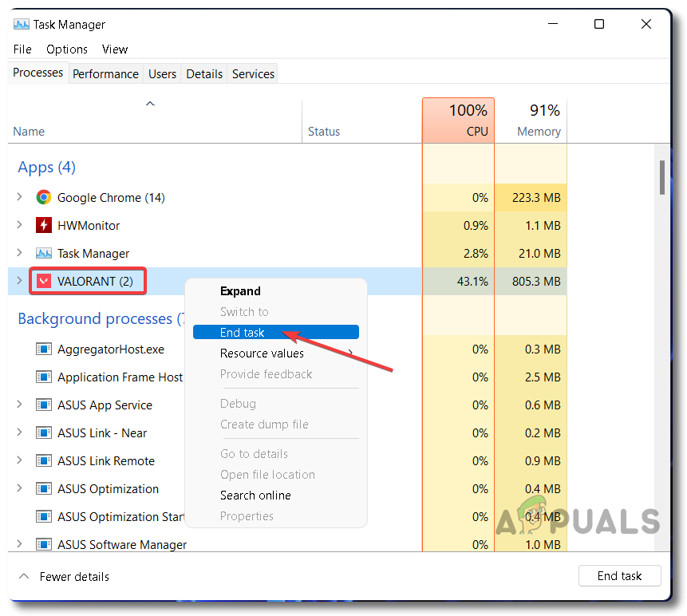Click the ASUS Optimization process icon
The height and width of the screenshot is (616, 687).
click(x=43, y=488)
